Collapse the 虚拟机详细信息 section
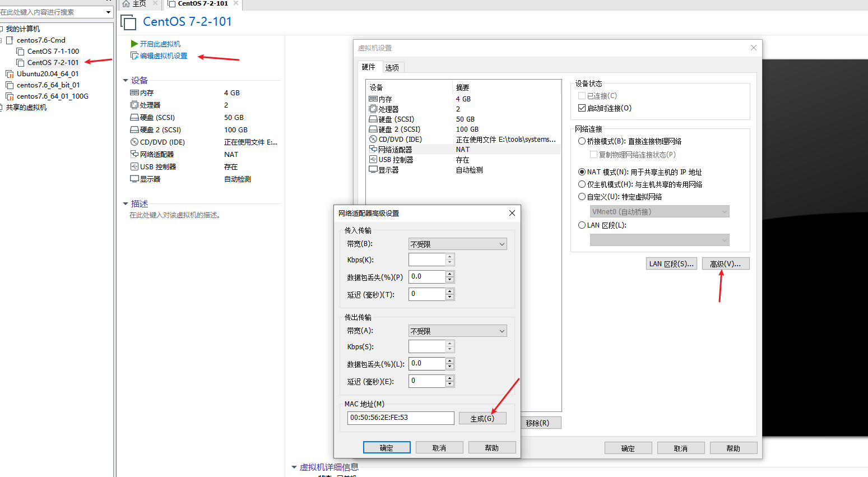 point(294,467)
